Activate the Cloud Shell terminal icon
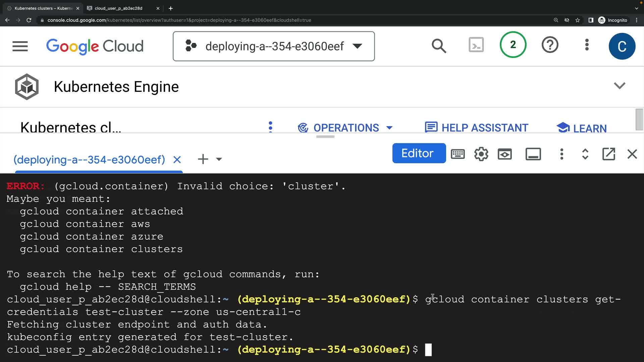 476,45
